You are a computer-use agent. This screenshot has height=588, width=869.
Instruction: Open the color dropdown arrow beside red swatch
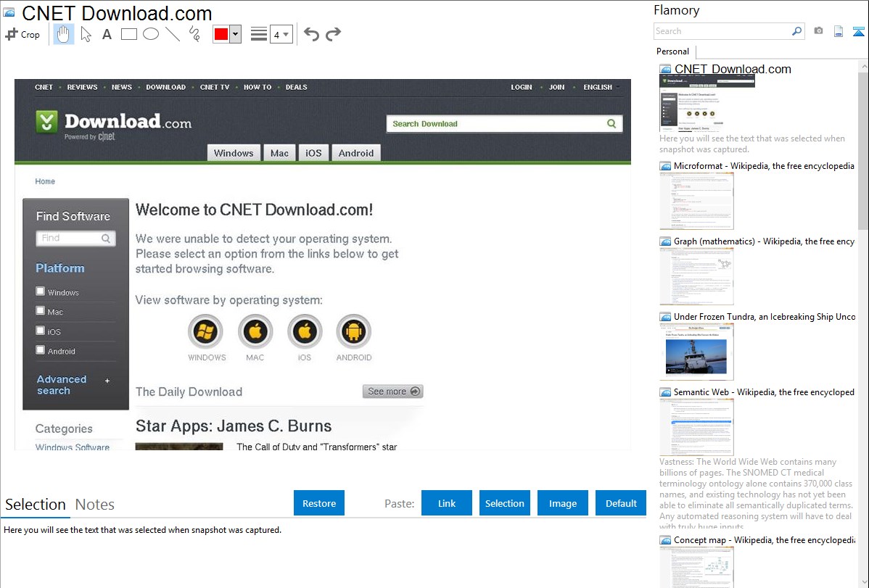tap(235, 34)
